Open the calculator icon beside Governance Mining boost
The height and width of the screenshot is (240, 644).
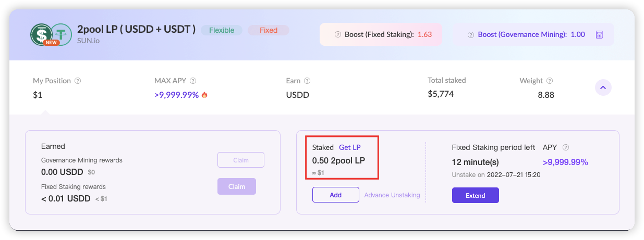pos(599,35)
